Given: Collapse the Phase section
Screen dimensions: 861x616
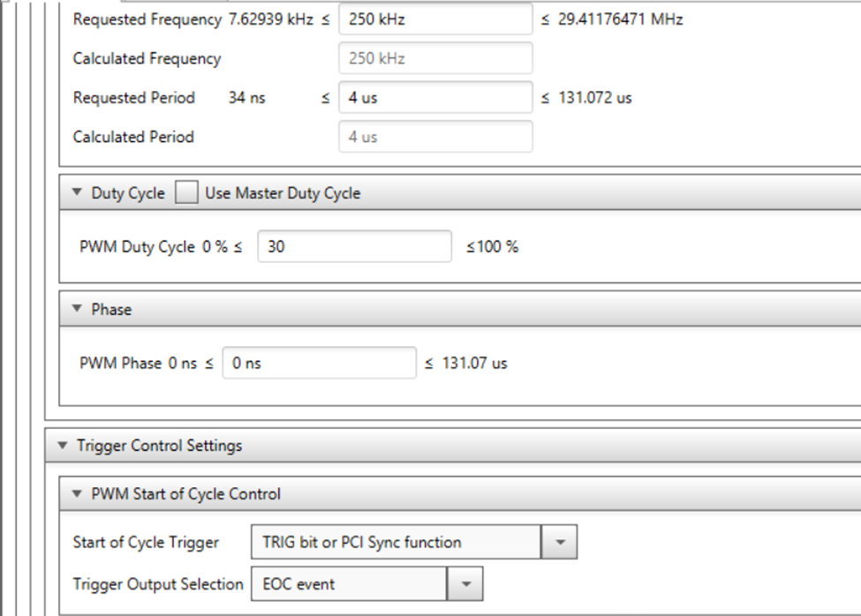Looking at the screenshot, I should tap(78, 310).
